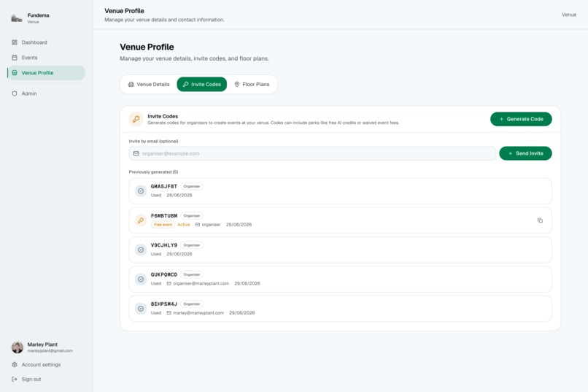The height and width of the screenshot is (392, 588).
Task: Click the Organiser badge on F6MBTUBM
Action: 192,215
